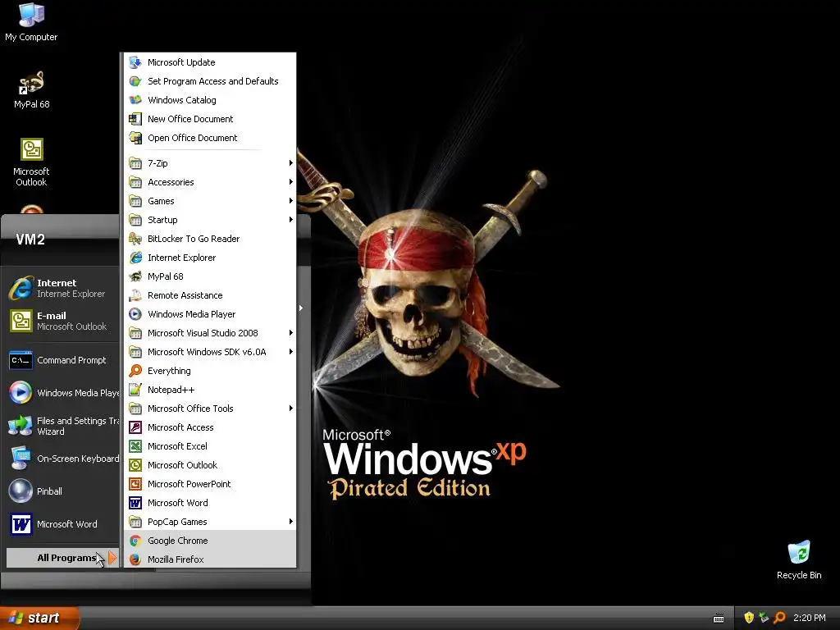The width and height of the screenshot is (840, 630).
Task: Click the All Programs button
Action: point(62,558)
